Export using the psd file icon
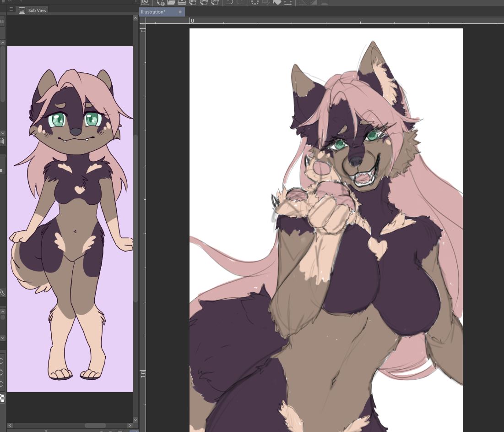The height and width of the screenshot is (432, 504). [x=214, y=2]
